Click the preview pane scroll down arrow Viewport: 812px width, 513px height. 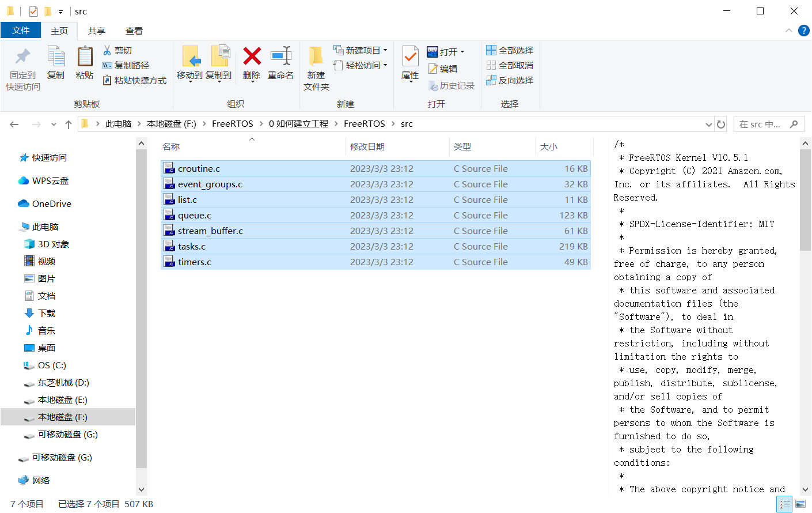806,489
